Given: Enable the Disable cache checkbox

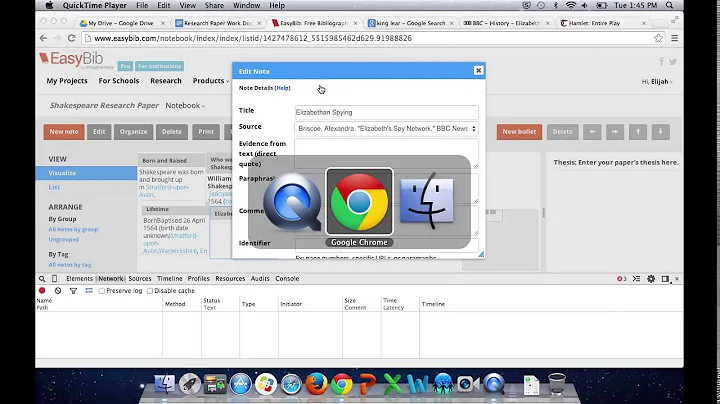Looking at the screenshot, I should coord(150,291).
